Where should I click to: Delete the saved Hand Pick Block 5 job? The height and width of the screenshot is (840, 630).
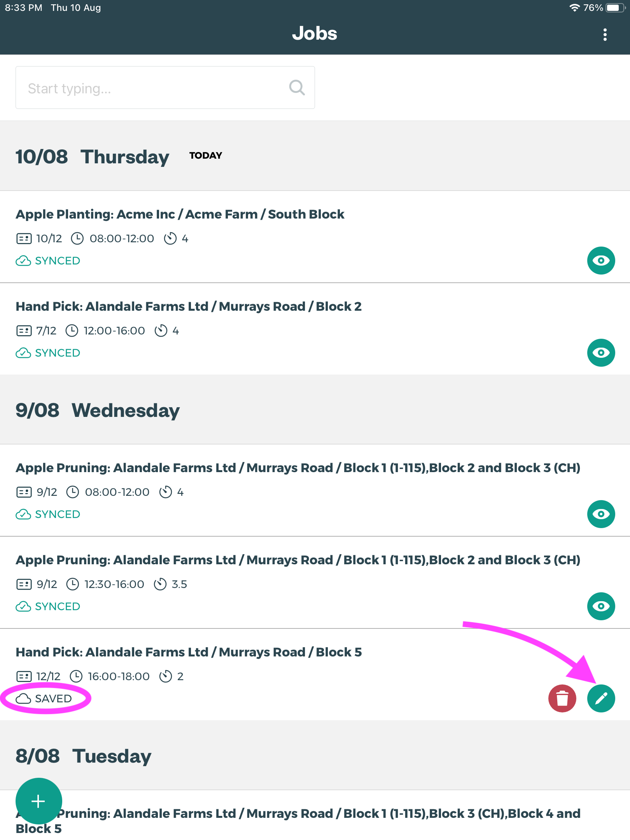[x=562, y=698]
